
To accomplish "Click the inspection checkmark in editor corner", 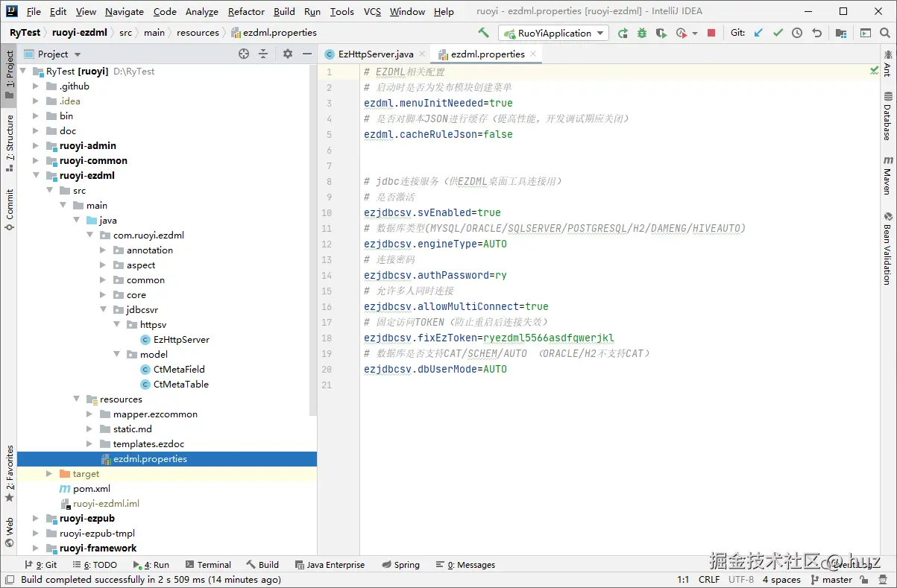I will [874, 71].
